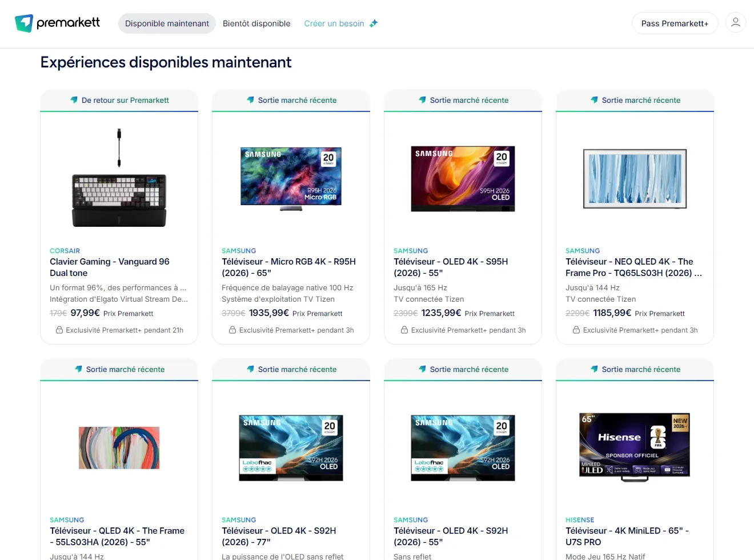
Task: Open the Samsung S95H OLED image
Action: coord(463,179)
